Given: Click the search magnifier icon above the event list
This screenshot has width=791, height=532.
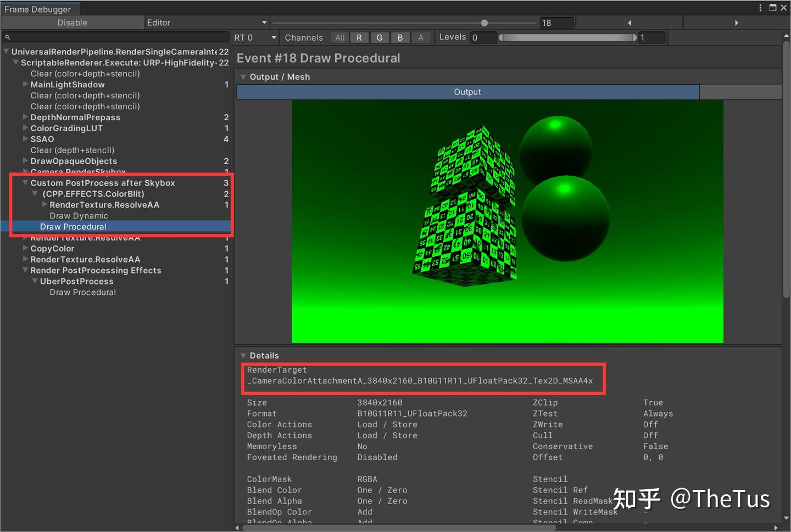Looking at the screenshot, I should pos(7,37).
